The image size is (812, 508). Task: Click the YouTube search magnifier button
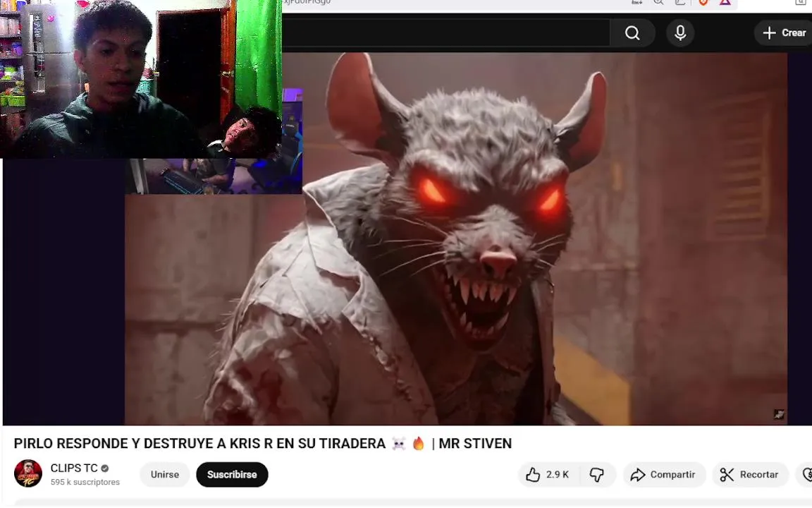632,33
